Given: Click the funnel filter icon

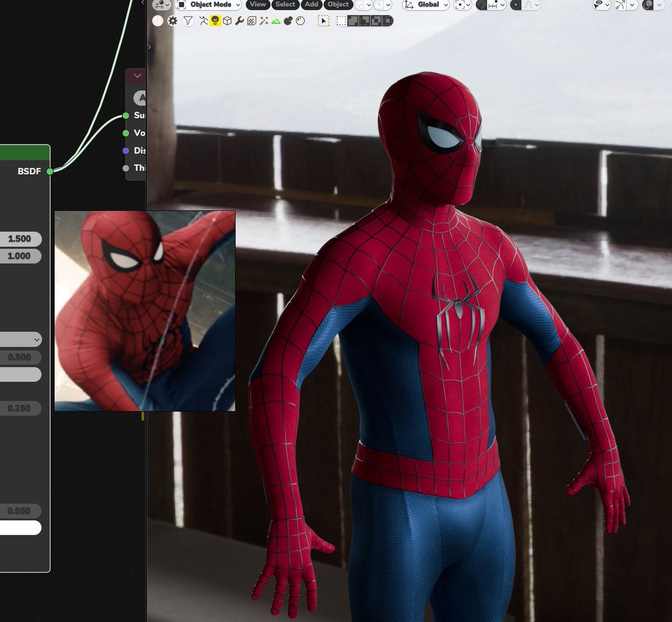Looking at the screenshot, I should click(x=188, y=21).
